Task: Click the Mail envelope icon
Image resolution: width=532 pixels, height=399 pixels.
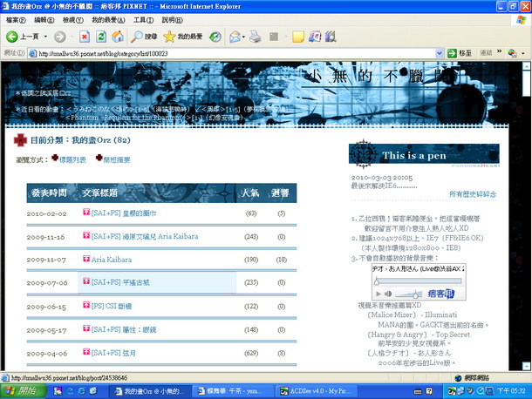Action: (235, 37)
